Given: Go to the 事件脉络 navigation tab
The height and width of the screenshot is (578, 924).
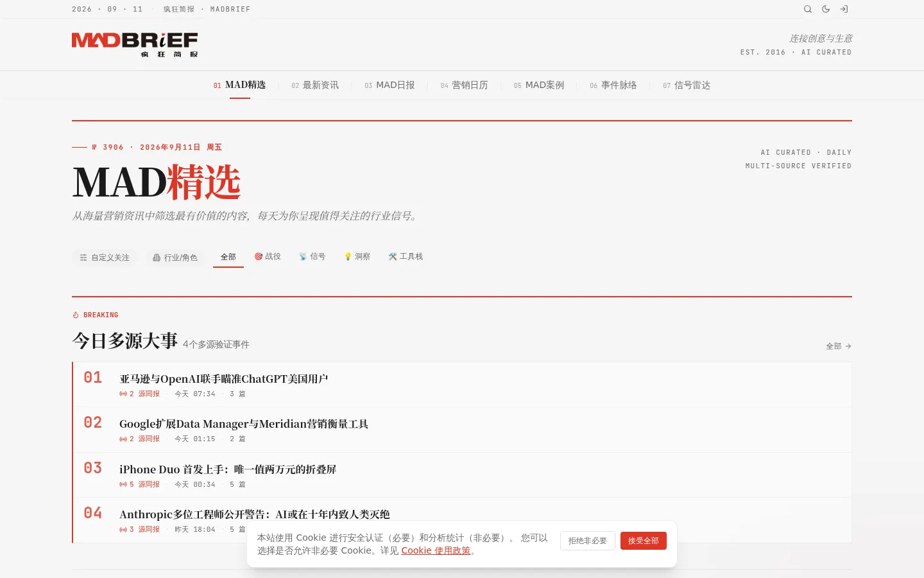Looking at the screenshot, I should point(613,85).
